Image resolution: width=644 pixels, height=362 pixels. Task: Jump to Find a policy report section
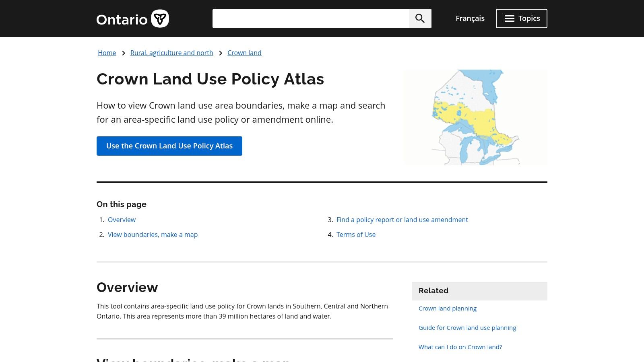pos(402,220)
